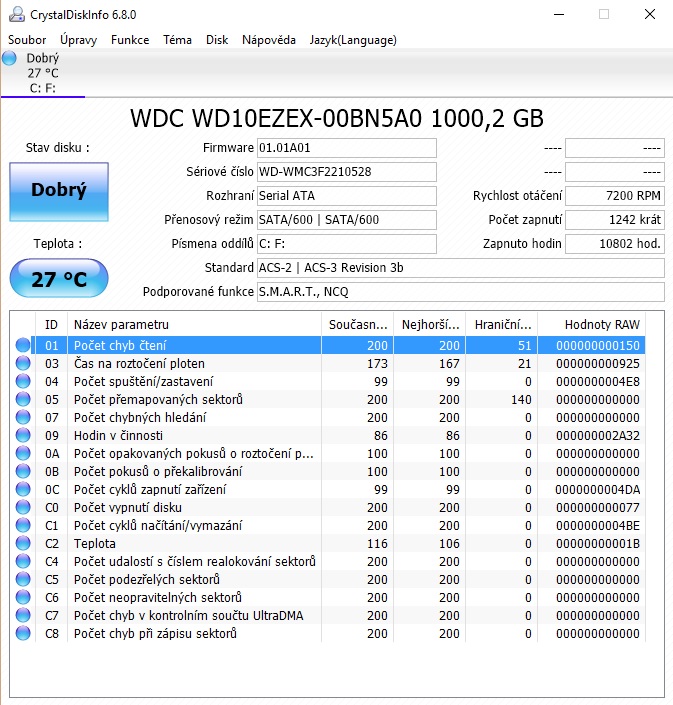Click status orb for row C4

click(23, 561)
